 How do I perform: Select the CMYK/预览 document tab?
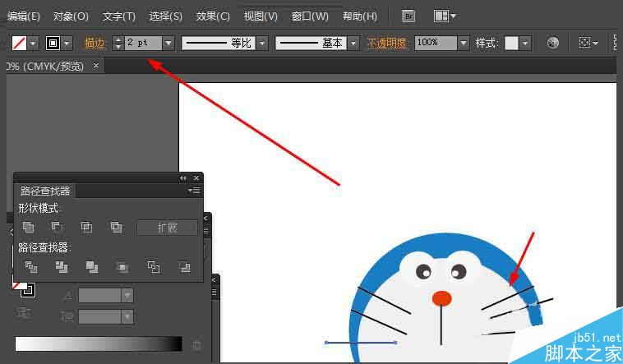[x=46, y=66]
